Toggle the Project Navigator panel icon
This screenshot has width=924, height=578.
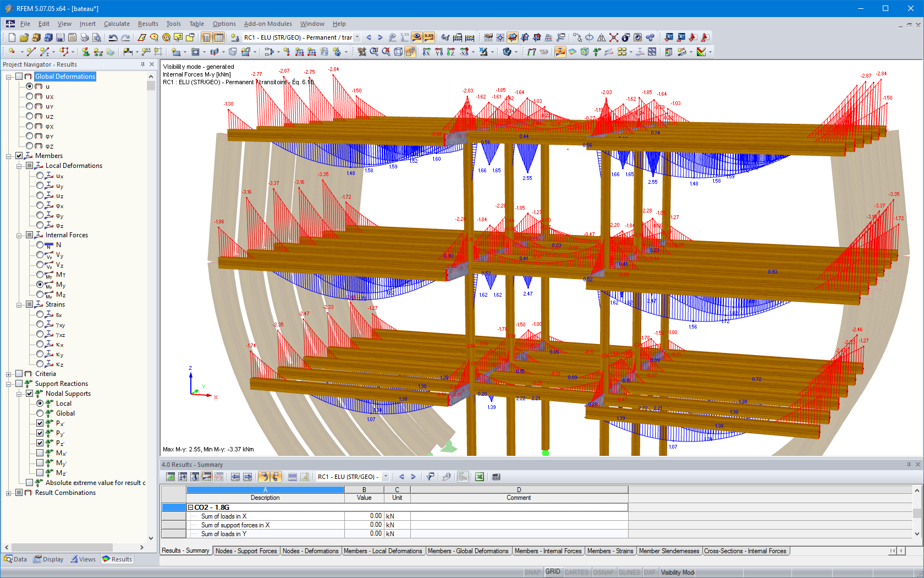click(x=207, y=37)
